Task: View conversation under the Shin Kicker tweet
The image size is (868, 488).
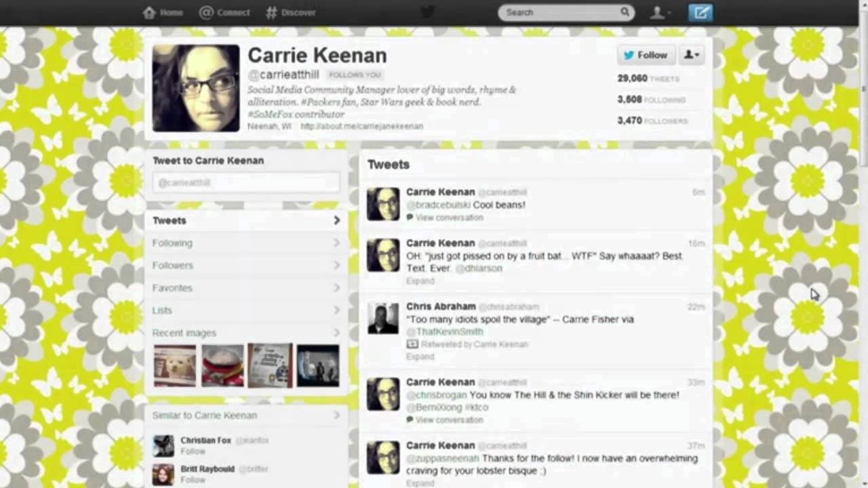Action: (450, 420)
